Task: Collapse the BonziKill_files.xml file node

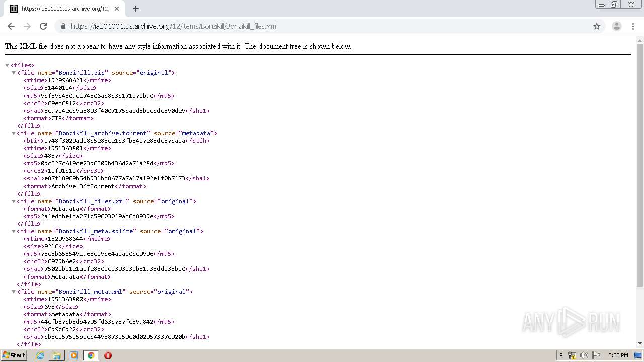Action: [x=14, y=201]
